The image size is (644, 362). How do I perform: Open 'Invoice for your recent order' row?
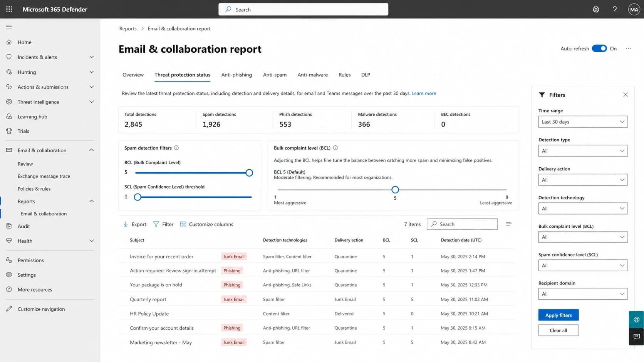tap(317, 257)
